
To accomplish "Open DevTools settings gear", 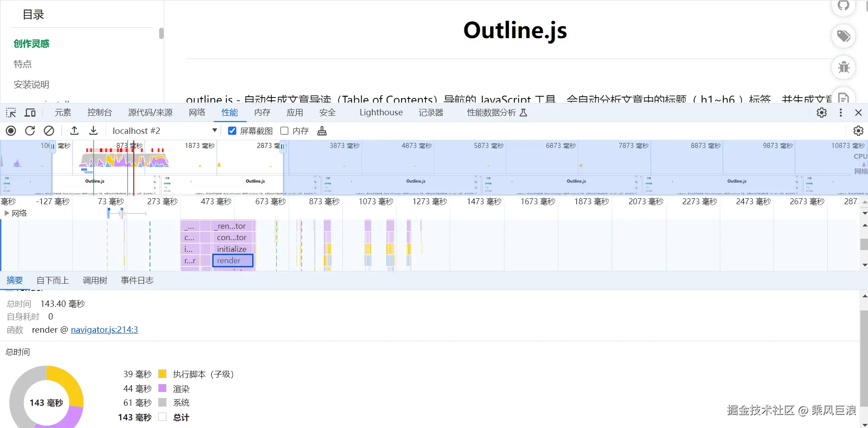I will click(x=822, y=113).
